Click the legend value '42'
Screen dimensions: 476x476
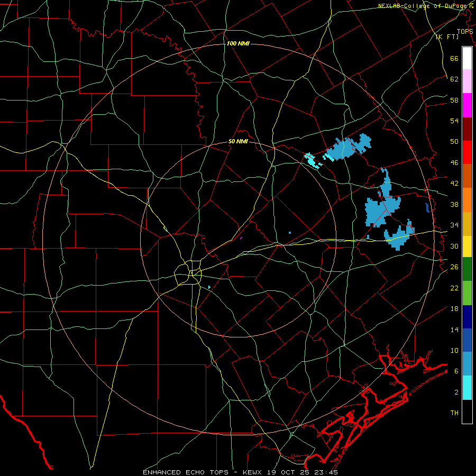pyautogui.click(x=454, y=184)
